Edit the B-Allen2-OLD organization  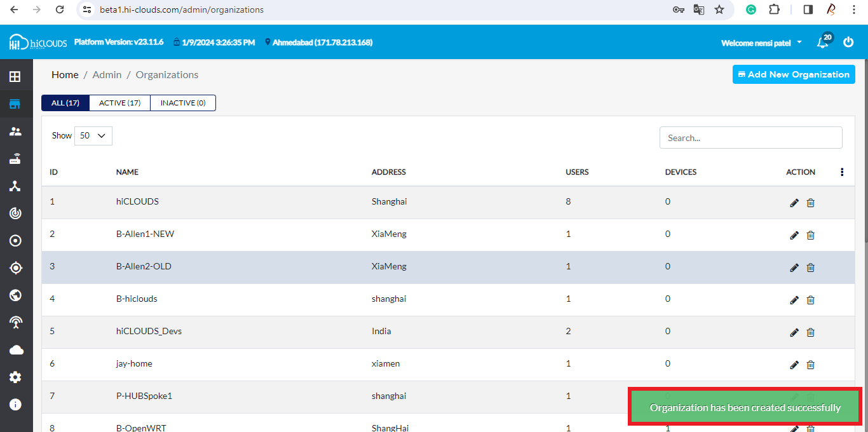[x=794, y=267]
